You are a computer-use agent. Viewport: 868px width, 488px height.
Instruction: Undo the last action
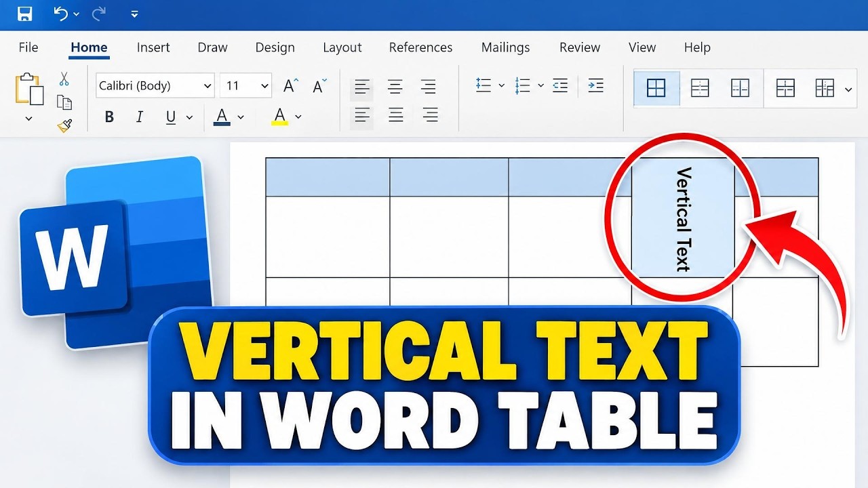[x=61, y=14]
